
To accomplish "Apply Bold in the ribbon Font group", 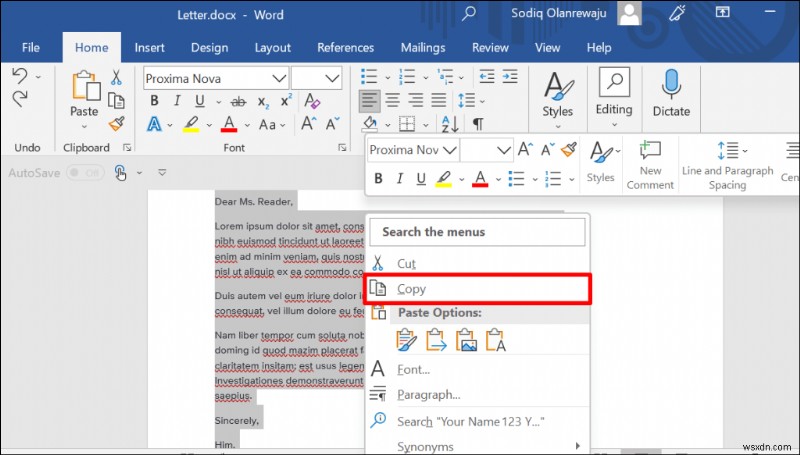I will (154, 101).
